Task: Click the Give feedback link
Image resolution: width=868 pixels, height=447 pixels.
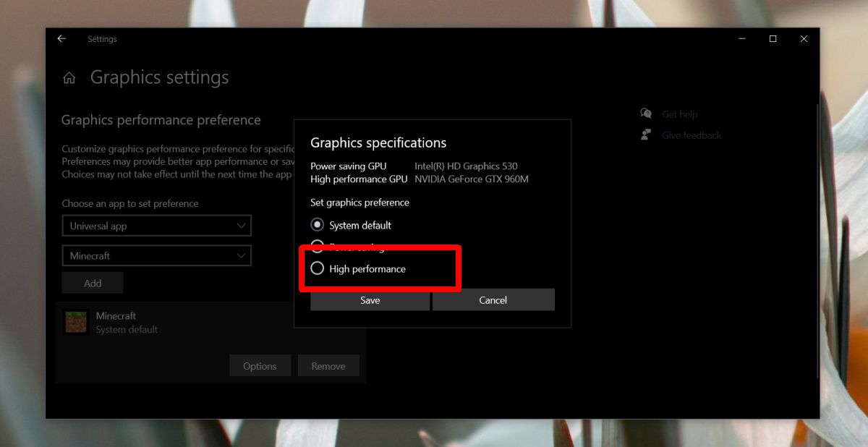Action: pyautogui.click(x=691, y=135)
